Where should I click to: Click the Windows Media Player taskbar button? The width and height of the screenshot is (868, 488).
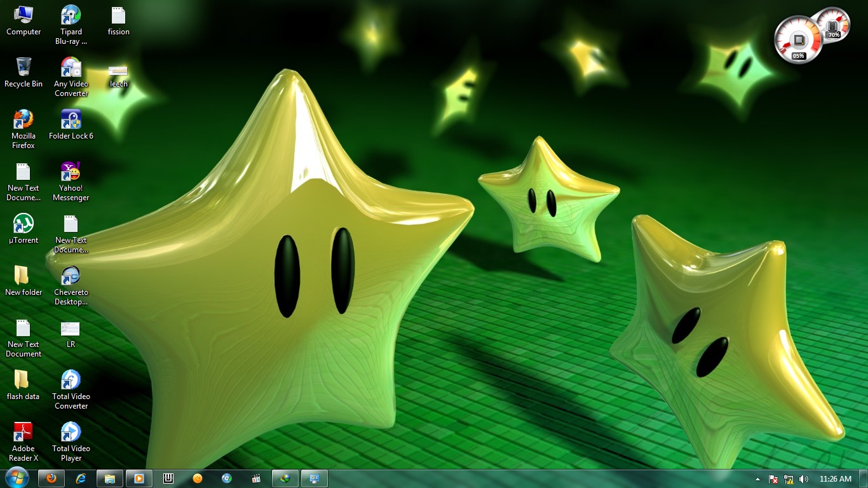click(x=139, y=478)
